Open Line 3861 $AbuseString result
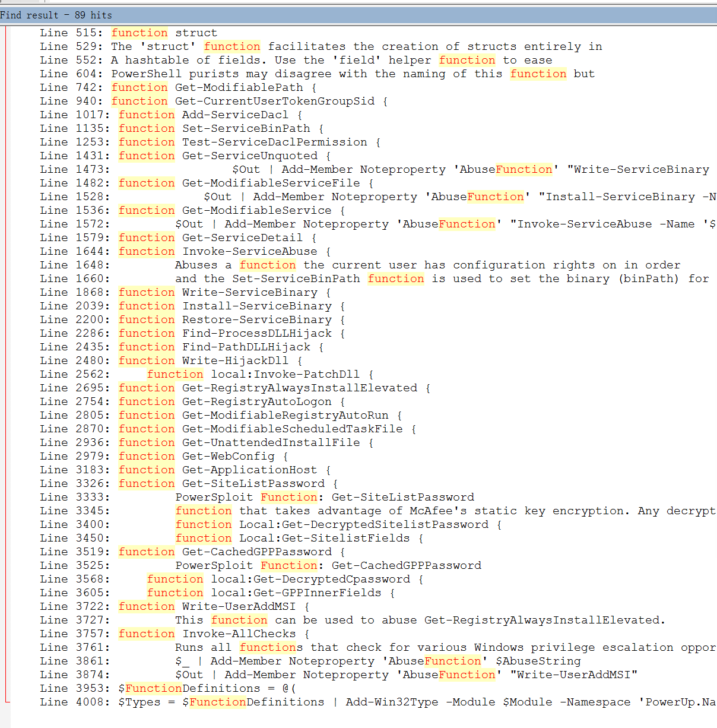717x728 pixels. pyautogui.click(x=310, y=661)
